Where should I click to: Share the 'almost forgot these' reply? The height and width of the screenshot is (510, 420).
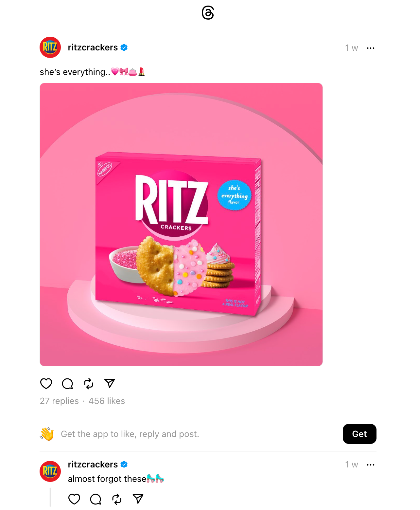tap(138, 499)
